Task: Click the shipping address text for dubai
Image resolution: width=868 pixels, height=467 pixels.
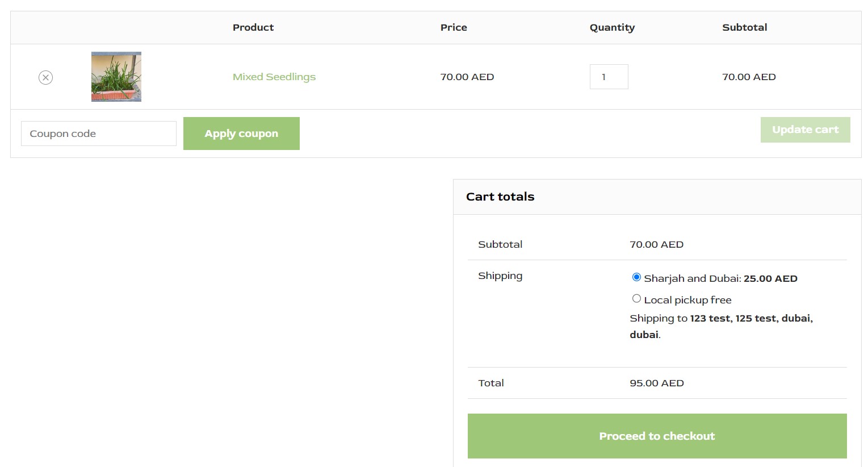Action: [x=720, y=326]
